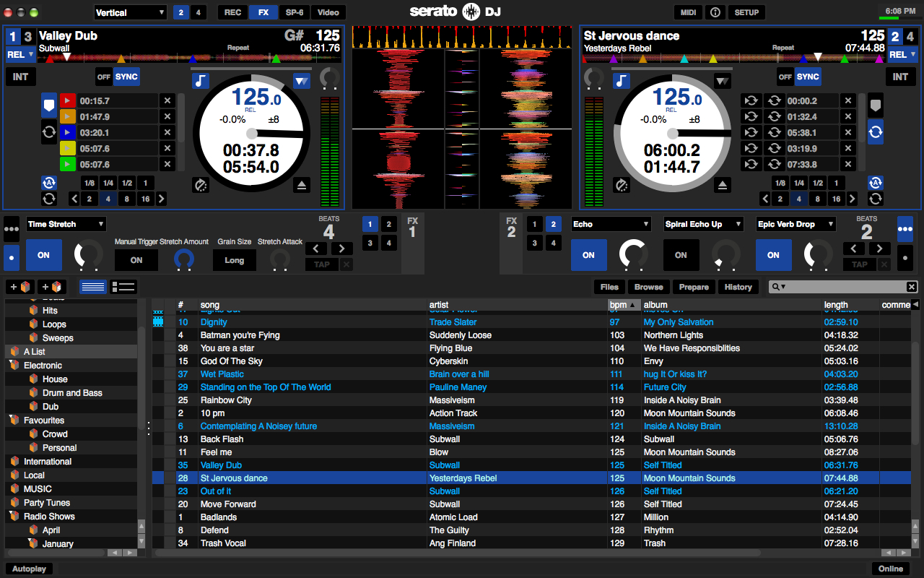The width and height of the screenshot is (924, 578).
Task: Click the add new crate icon
Action: coord(20,287)
